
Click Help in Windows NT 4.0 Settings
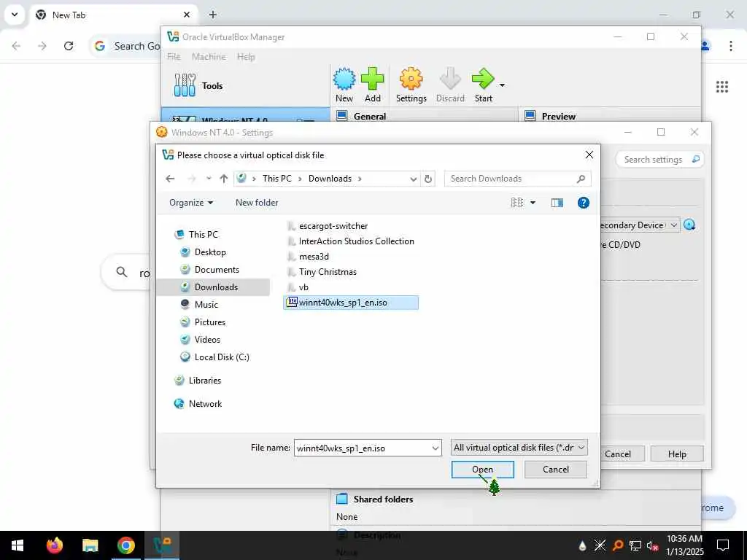pyautogui.click(x=676, y=454)
